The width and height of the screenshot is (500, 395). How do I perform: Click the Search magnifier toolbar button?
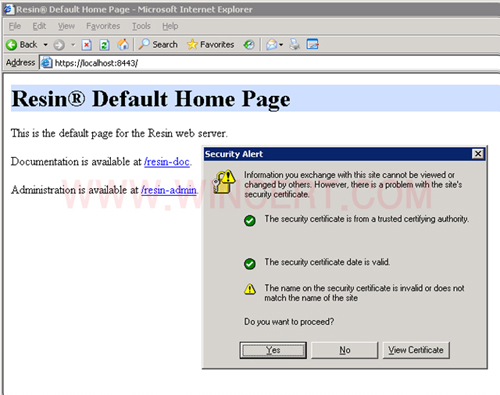pos(158,44)
